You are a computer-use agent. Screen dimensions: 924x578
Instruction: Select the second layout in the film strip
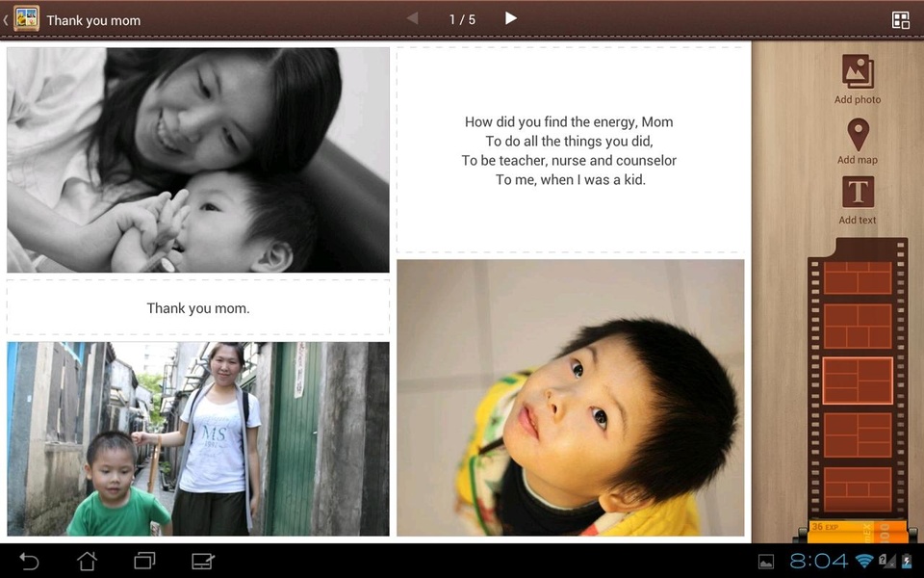coord(858,327)
